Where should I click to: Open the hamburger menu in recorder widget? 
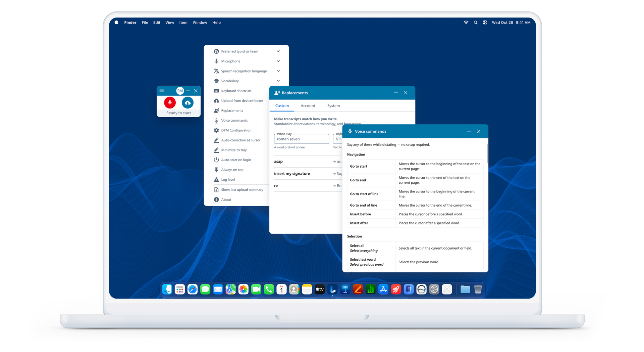pos(162,91)
